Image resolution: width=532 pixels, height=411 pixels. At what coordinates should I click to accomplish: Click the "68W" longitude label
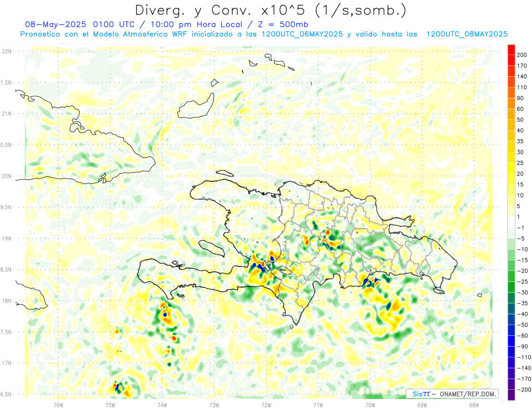pyautogui.click(x=474, y=405)
